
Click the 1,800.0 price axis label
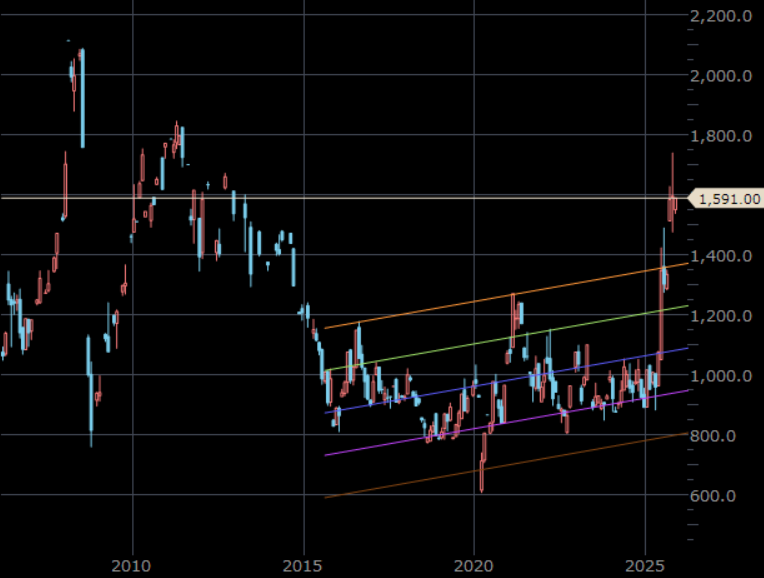[725, 136]
